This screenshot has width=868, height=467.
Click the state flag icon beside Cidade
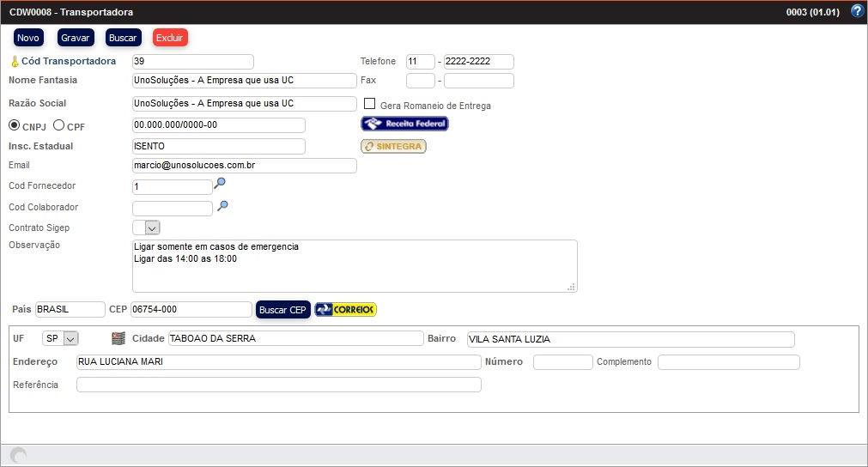point(118,338)
